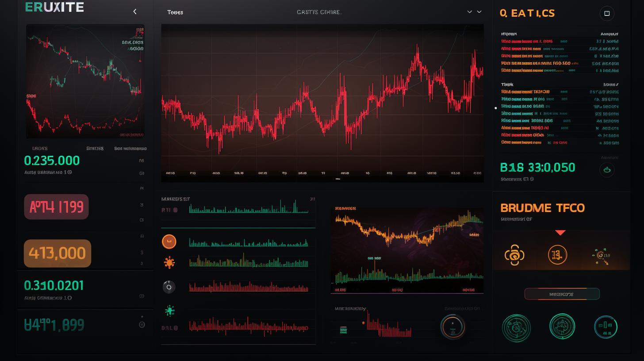This screenshot has width=644, height=361.
Task: Select the B18 33:0,050 value
Action: [x=538, y=167]
